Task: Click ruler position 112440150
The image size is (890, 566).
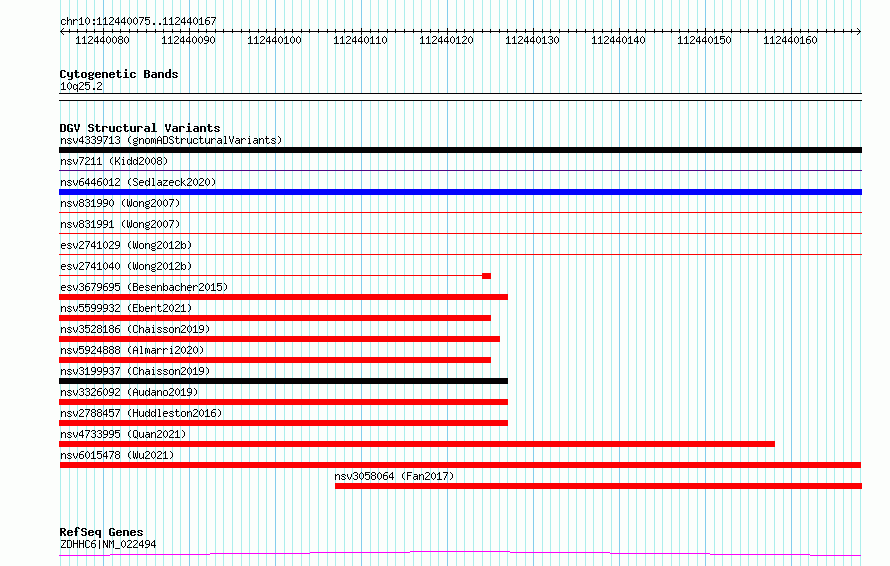Action: click(704, 40)
